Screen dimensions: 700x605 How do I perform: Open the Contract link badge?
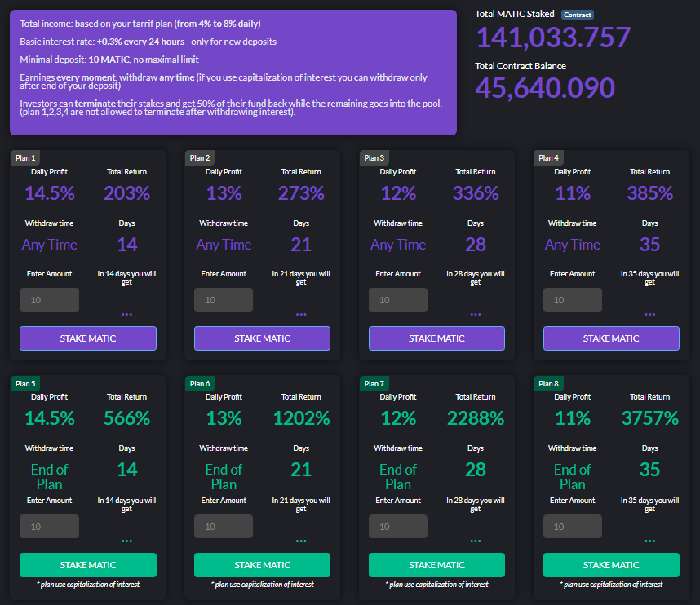click(x=578, y=15)
